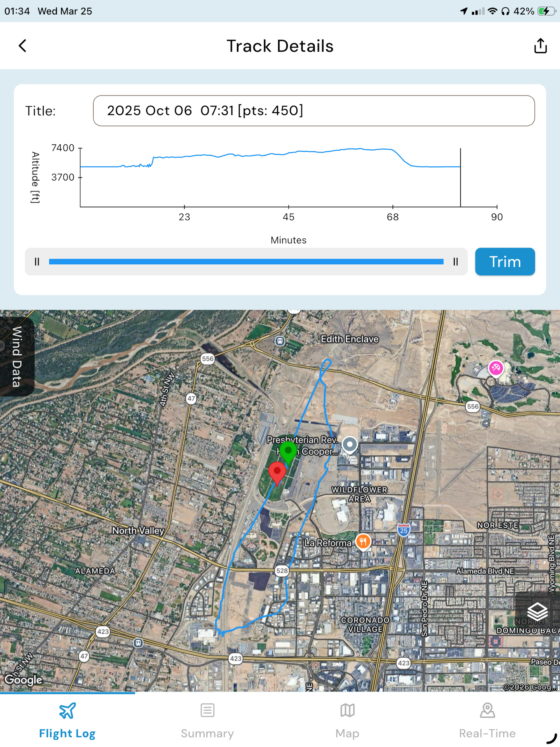Edit the track Title field

tap(313, 111)
